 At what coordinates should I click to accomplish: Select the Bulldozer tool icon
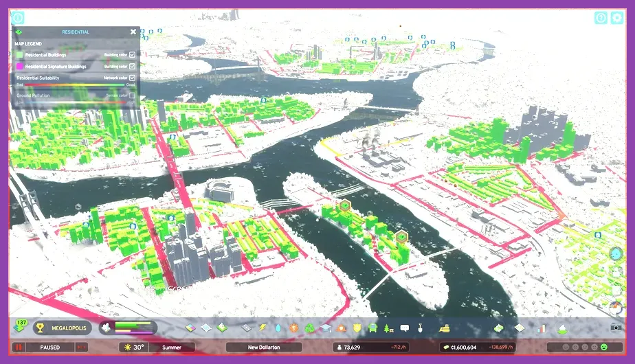tap(444, 328)
